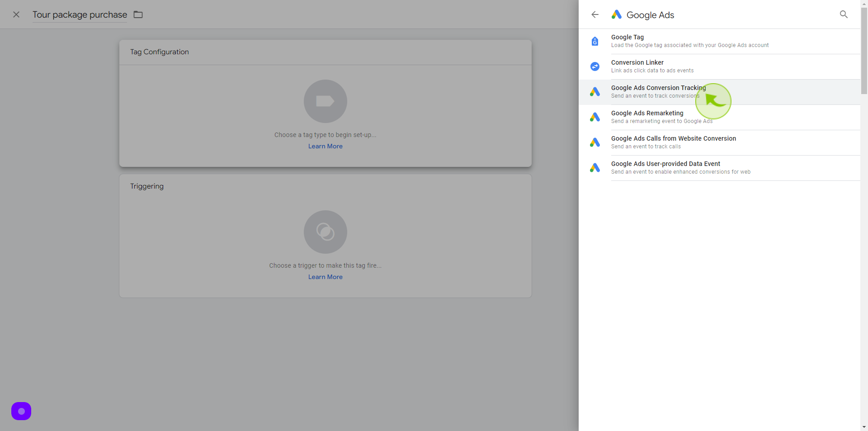868x431 pixels.
Task: Open Learn More under Triggering
Action: [325, 277]
